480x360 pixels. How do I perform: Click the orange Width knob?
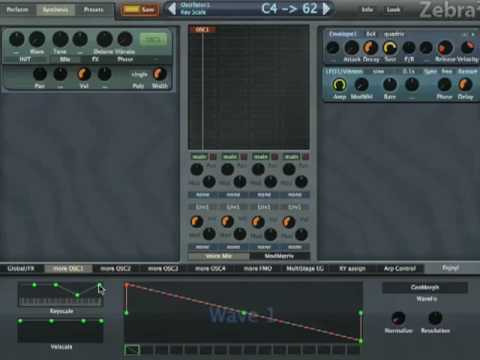coord(159,74)
